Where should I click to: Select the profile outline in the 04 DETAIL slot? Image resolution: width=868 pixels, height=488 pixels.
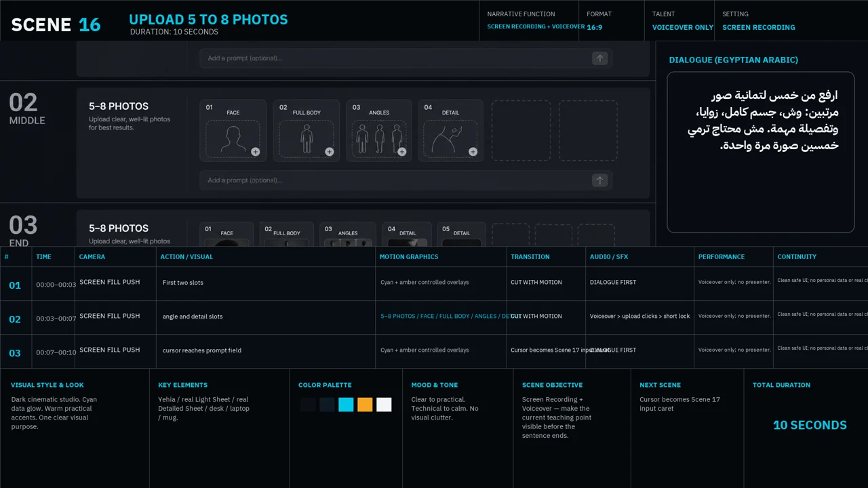[448, 139]
